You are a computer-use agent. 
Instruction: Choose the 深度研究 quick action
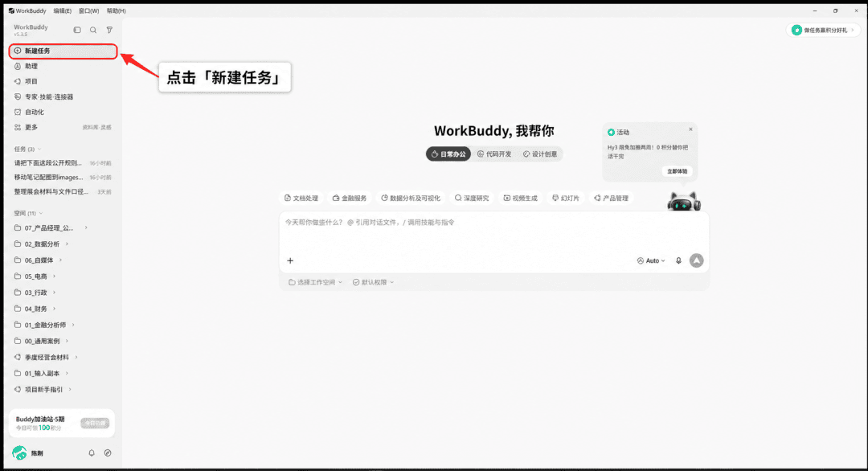click(472, 199)
